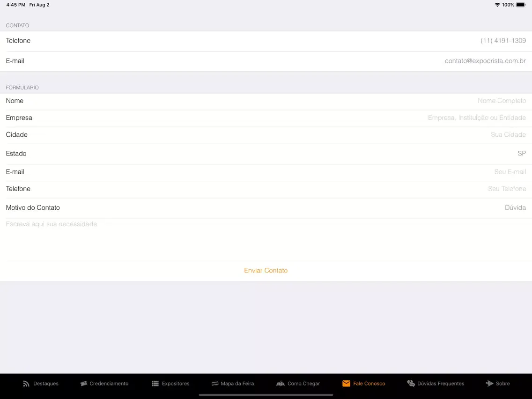Focus the Sua Cidade field
The image size is (532, 399).
(508, 135)
